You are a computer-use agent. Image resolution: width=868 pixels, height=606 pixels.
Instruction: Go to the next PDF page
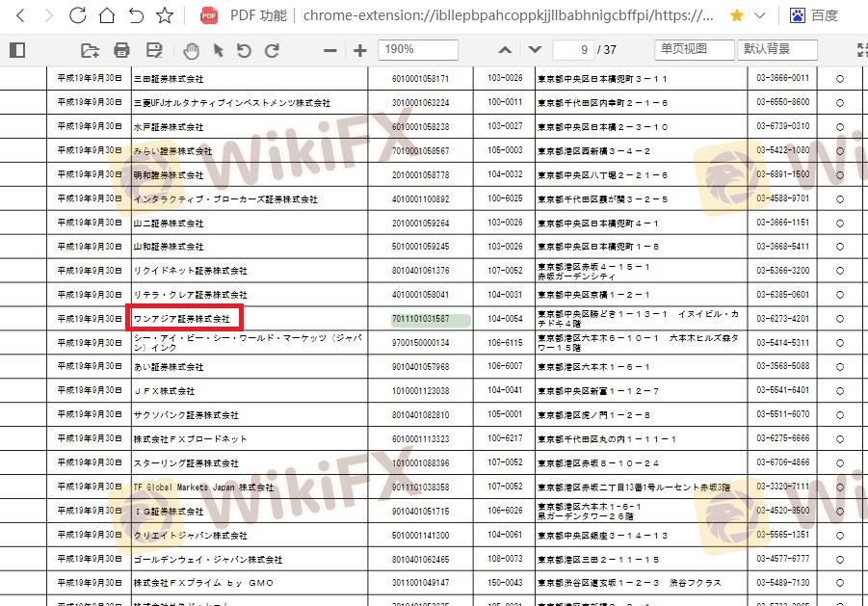coord(535,50)
